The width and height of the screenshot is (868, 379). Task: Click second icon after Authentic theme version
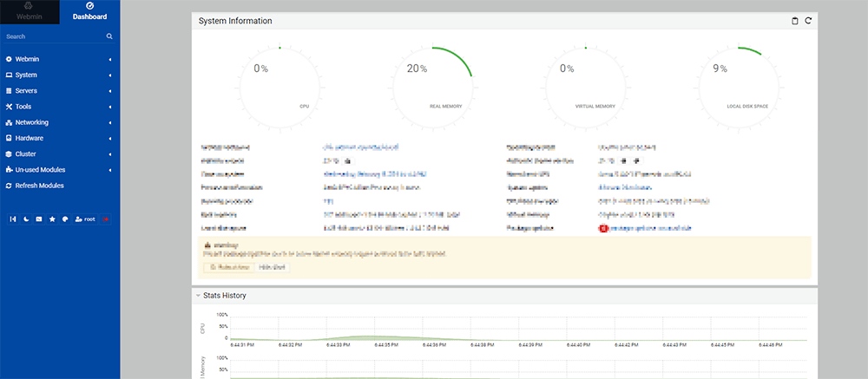[636, 161]
